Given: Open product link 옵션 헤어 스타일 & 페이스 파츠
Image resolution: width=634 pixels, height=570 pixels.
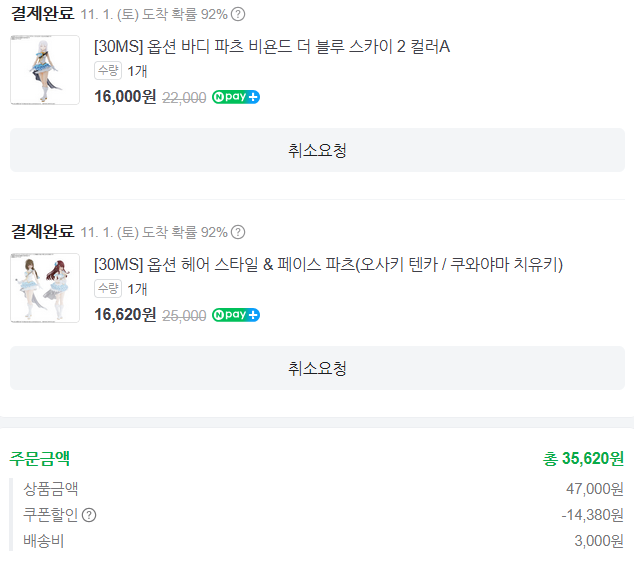Looking at the screenshot, I should coord(328,265).
